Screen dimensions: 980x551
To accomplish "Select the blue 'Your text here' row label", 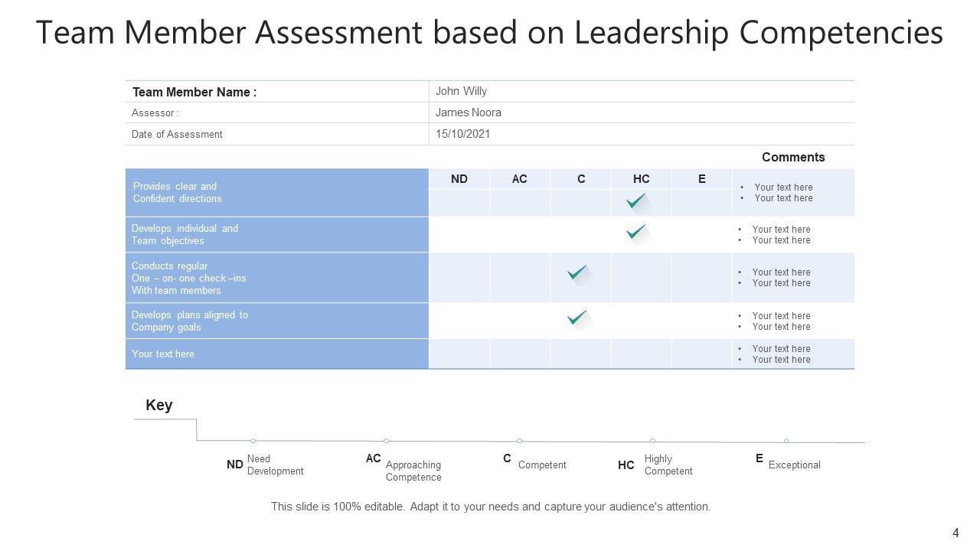I will tap(163, 354).
